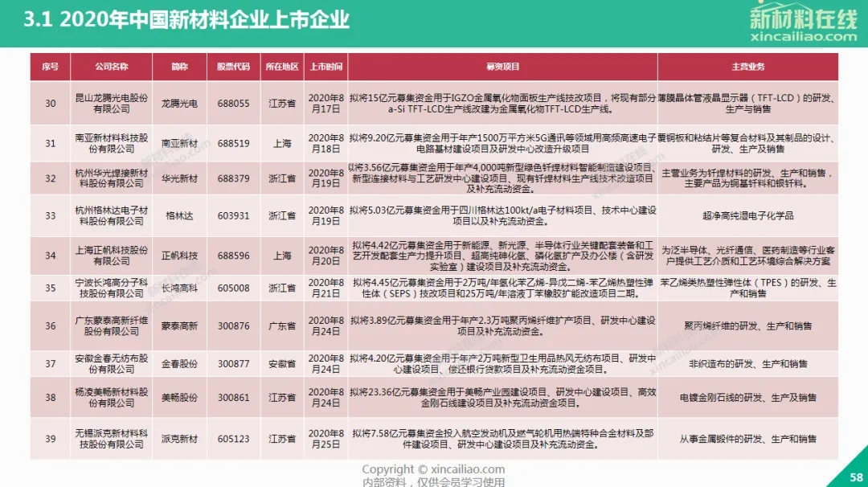Select stock code 605123

(233, 439)
